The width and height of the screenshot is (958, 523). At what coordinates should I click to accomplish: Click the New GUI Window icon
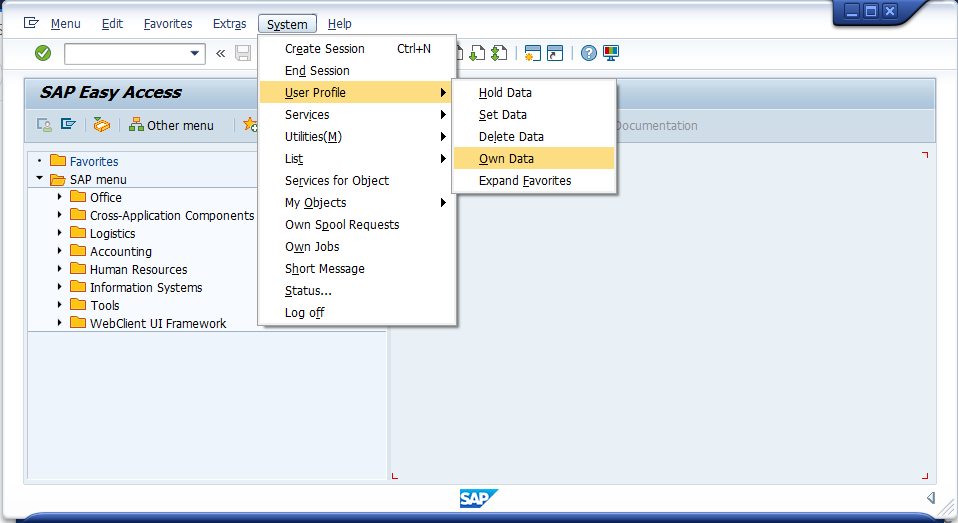(x=533, y=53)
